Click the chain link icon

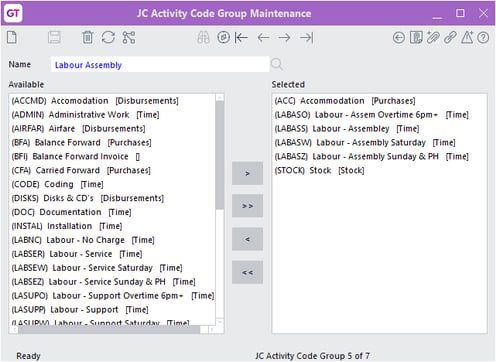coord(450,37)
